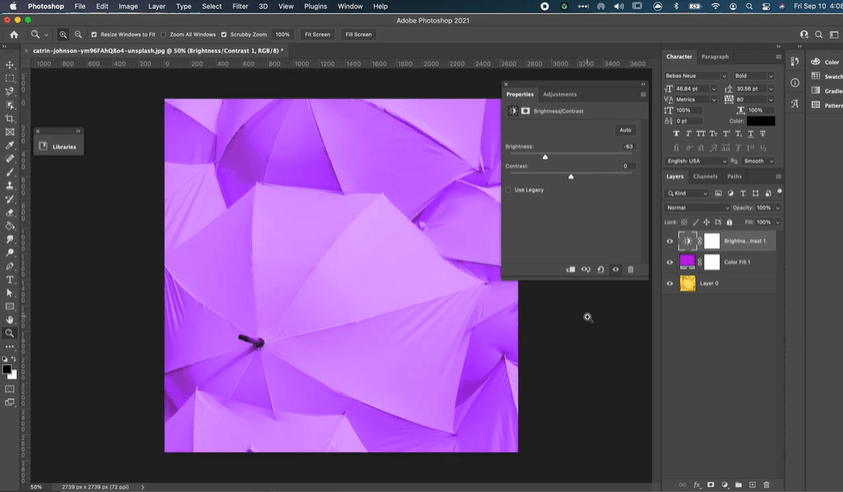Screen dimensions: 843x492
Task: Select the Eraser tool
Action: coord(10,213)
